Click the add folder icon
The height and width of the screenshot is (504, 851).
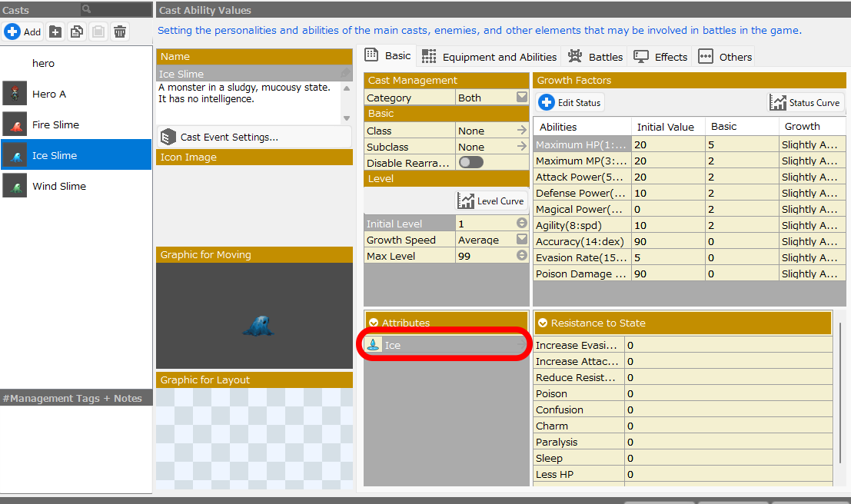[55, 31]
